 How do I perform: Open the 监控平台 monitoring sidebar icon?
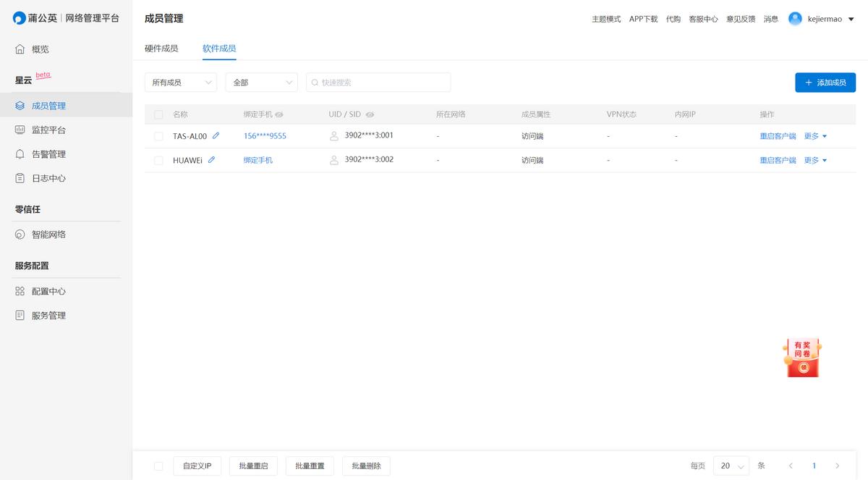(x=20, y=130)
